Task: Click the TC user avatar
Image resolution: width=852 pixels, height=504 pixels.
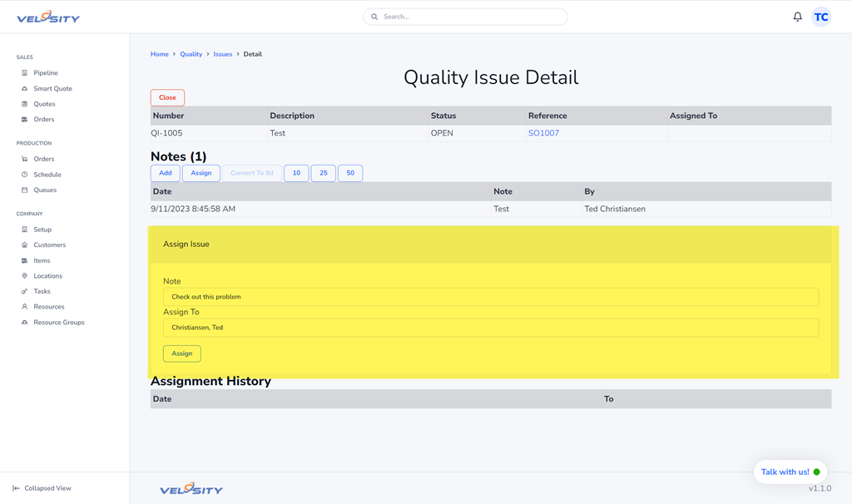Action: pos(821,17)
